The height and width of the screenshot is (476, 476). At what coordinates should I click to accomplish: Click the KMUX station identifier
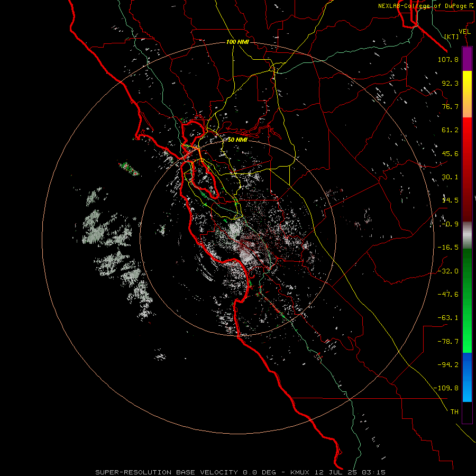pos(301,472)
